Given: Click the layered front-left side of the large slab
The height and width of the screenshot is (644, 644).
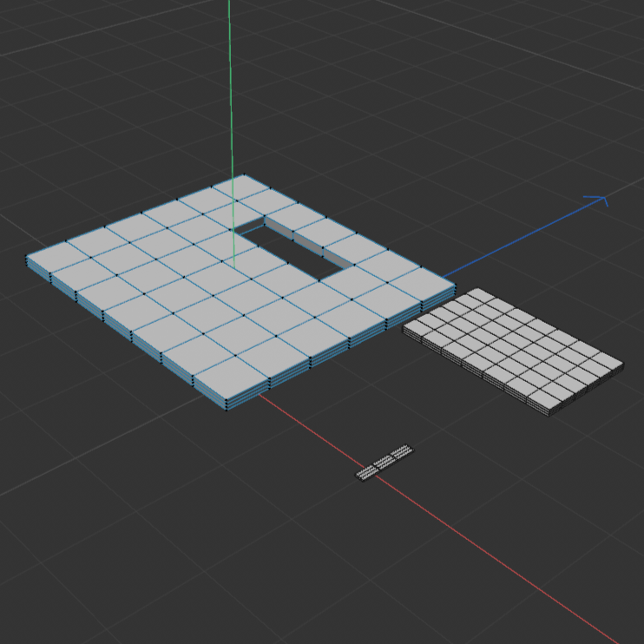Looking at the screenshot, I should click(x=122, y=330).
